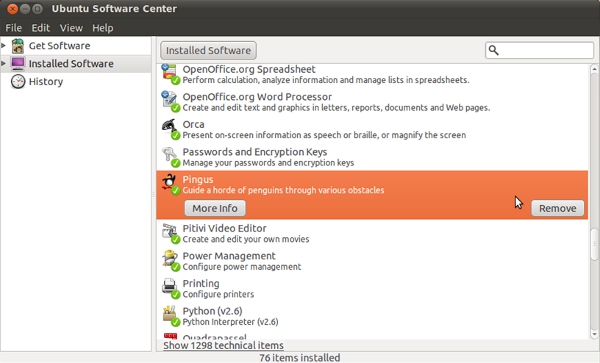This screenshot has width=600, height=363.
Task: Click the 'Create and edit your own movies' text
Action: click(246, 239)
